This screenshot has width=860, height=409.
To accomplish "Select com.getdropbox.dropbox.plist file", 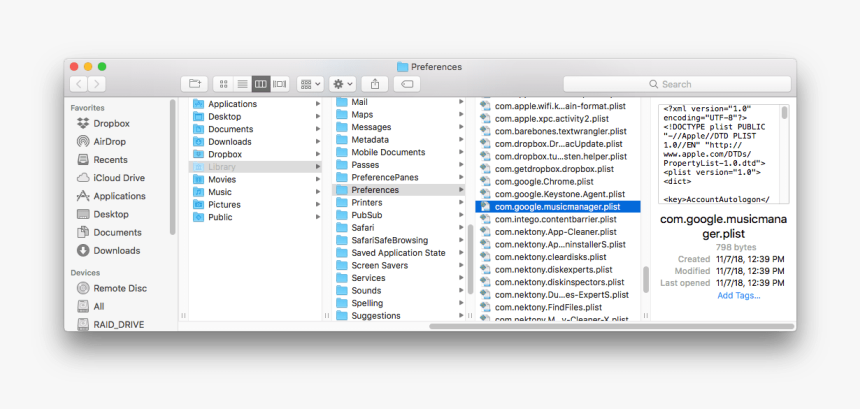I will point(558,169).
